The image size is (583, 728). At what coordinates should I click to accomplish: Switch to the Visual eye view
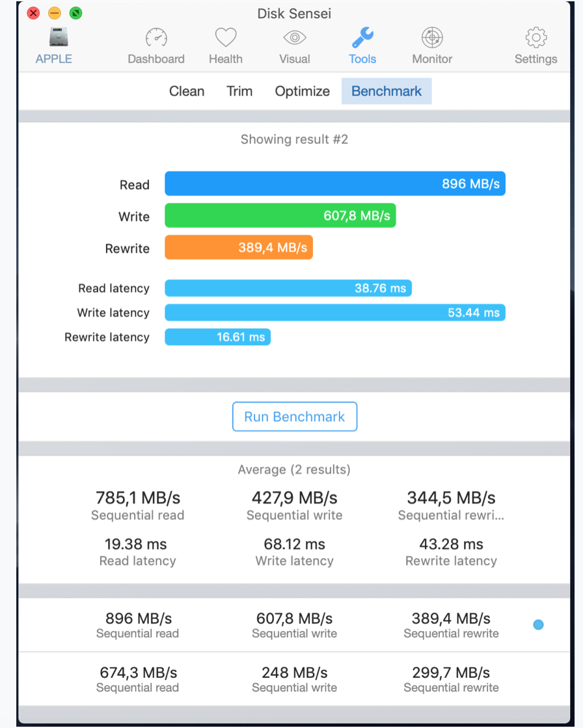click(x=295, y=46)
